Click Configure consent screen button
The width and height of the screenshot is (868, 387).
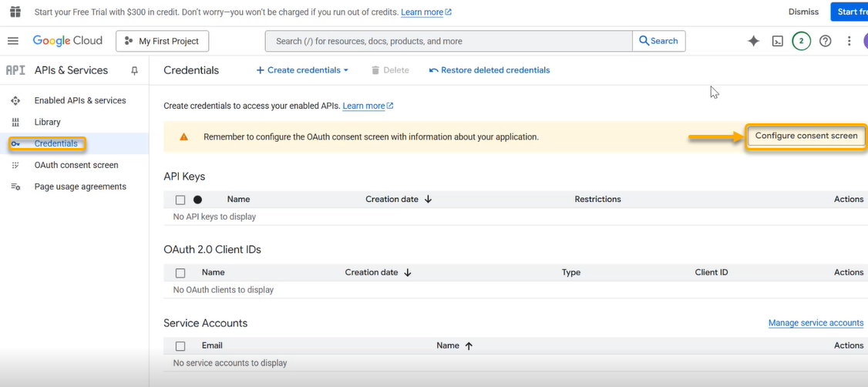click(x=806, y=136)
